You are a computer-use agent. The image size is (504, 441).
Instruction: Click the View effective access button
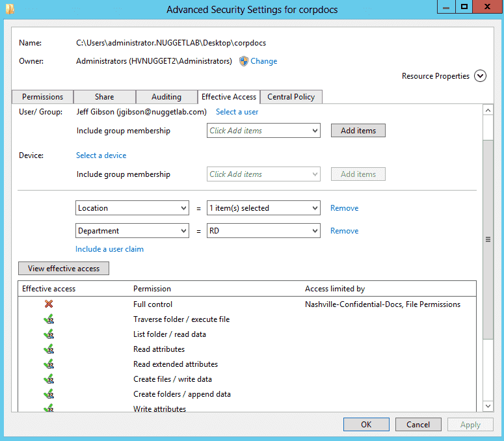(64, 269)
